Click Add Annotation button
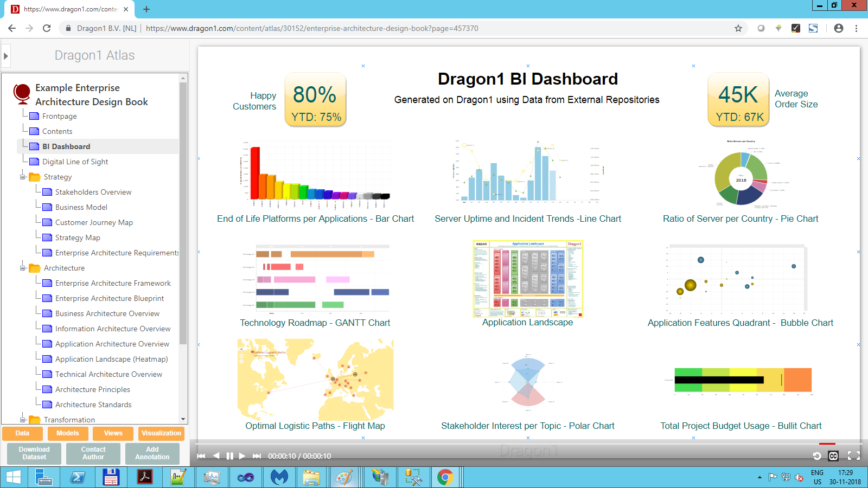Viewport: 868px width, 488px height. click(152, 453)
